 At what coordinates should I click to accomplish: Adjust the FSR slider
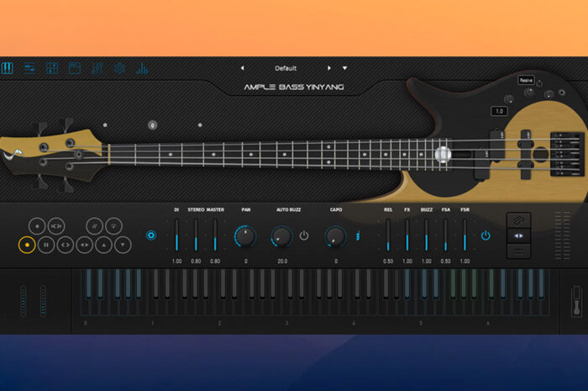[465, 235]
